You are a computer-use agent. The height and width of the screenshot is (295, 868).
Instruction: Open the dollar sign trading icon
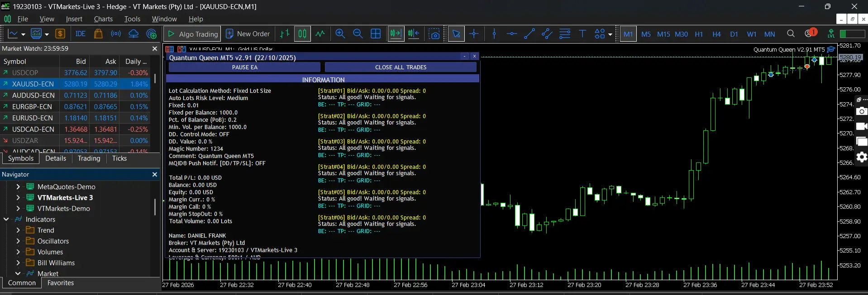point(60,34)
